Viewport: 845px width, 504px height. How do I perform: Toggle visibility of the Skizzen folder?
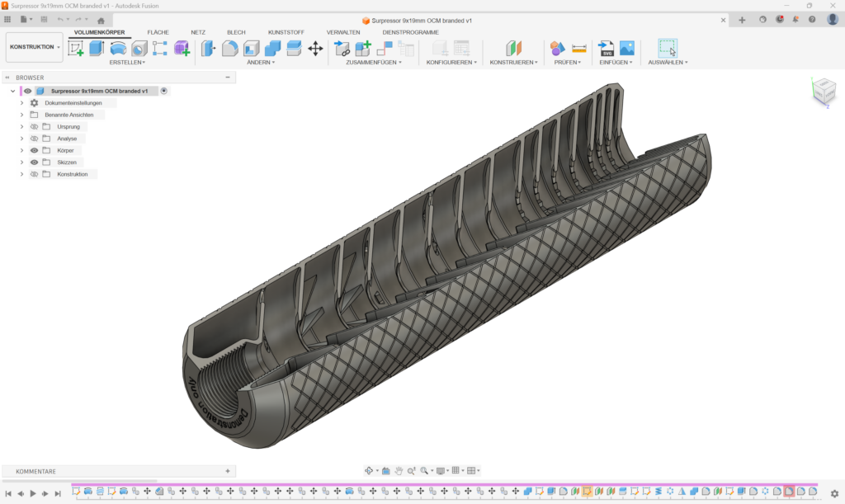tap(34, 163)
